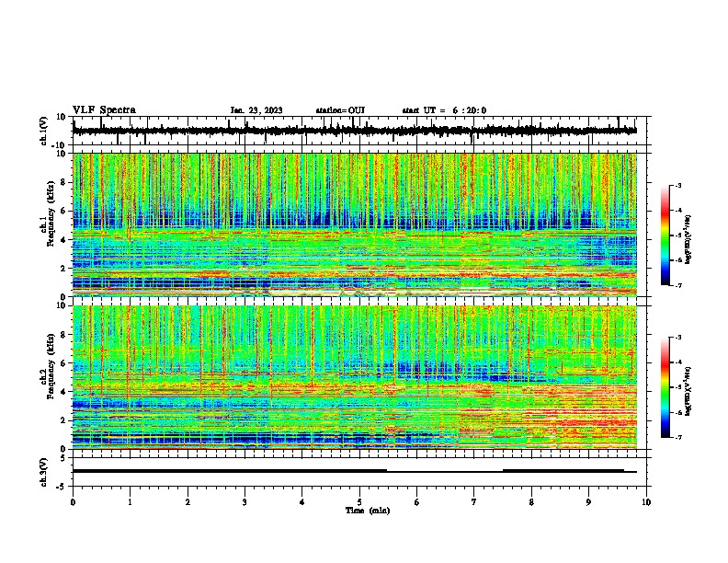
Task: Click the "station=OUI" header label
Action: 340,110
